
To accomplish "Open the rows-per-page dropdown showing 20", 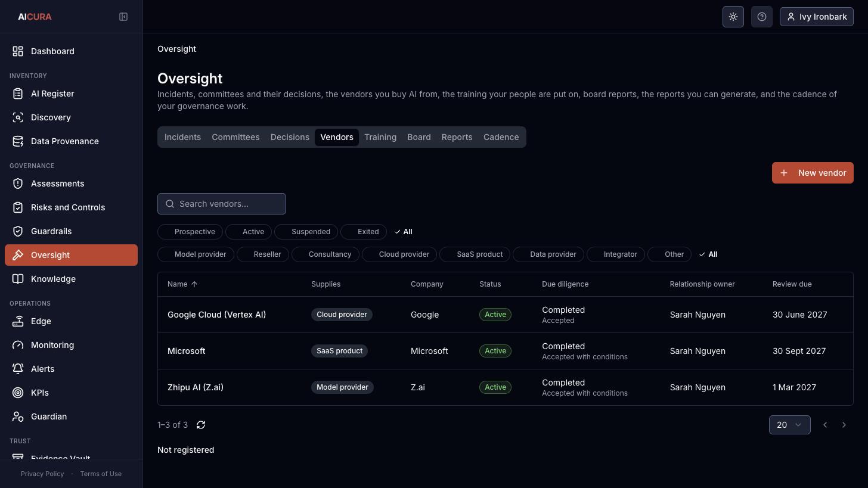I will pyautogui.click(x=790, y=425).
